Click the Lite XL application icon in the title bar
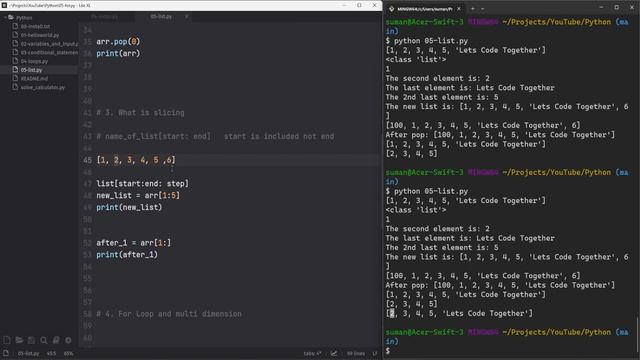 tap(4, 5)
